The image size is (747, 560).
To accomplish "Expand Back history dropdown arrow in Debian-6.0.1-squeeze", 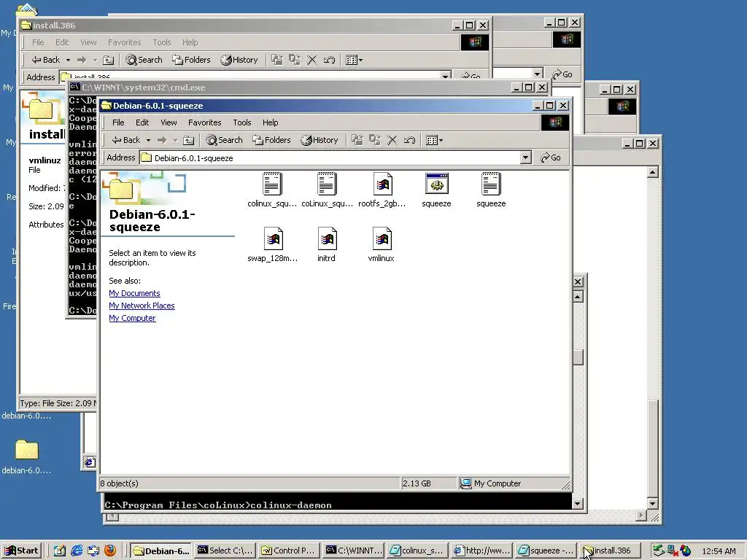I will point(148,140).
